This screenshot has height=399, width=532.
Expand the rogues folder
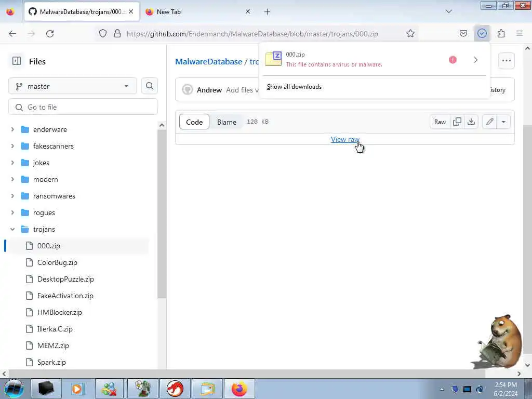click(x=12, y=212)
